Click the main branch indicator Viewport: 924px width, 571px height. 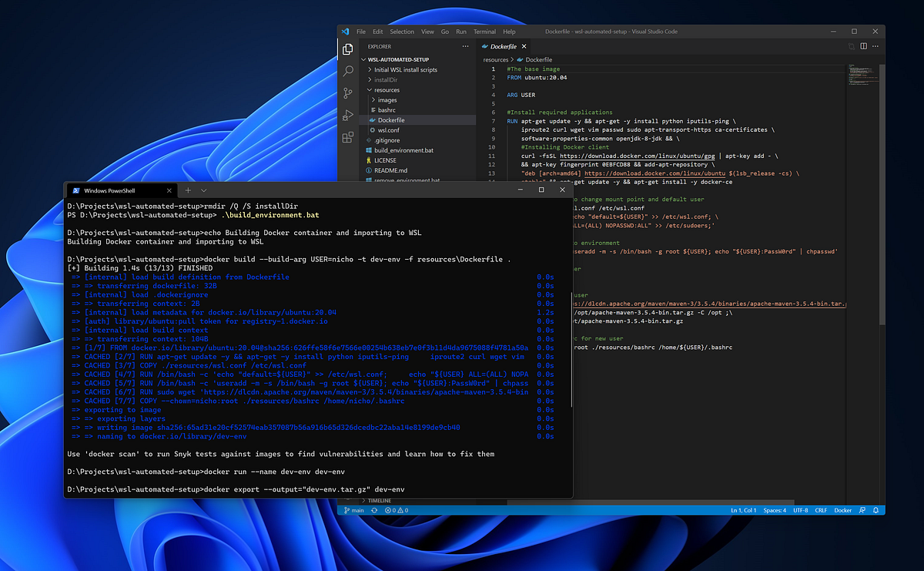353,510
